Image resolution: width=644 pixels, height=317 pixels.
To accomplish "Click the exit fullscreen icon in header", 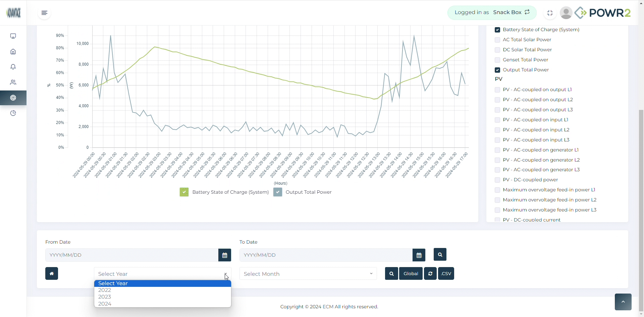I will pos(550,13).
